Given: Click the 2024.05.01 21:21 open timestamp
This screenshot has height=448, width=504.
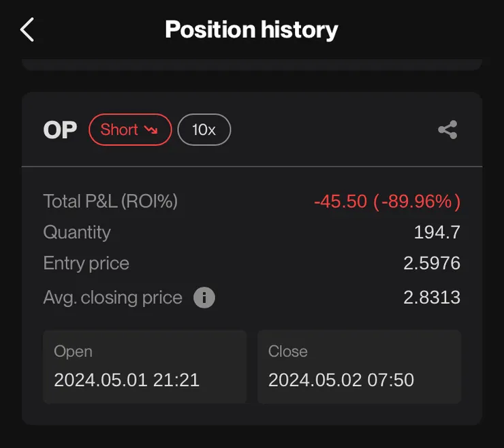Looking at the screenshot, I should pyautogui.click(x=127, y=379).
